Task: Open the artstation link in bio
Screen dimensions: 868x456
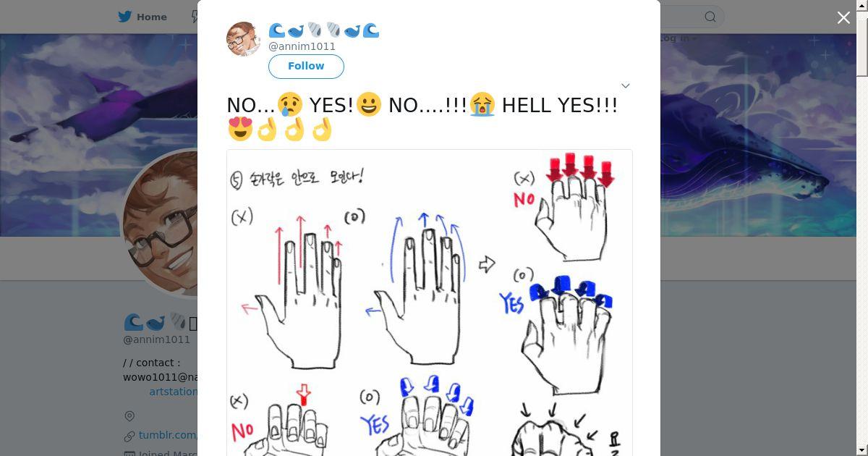Action: 174,392
